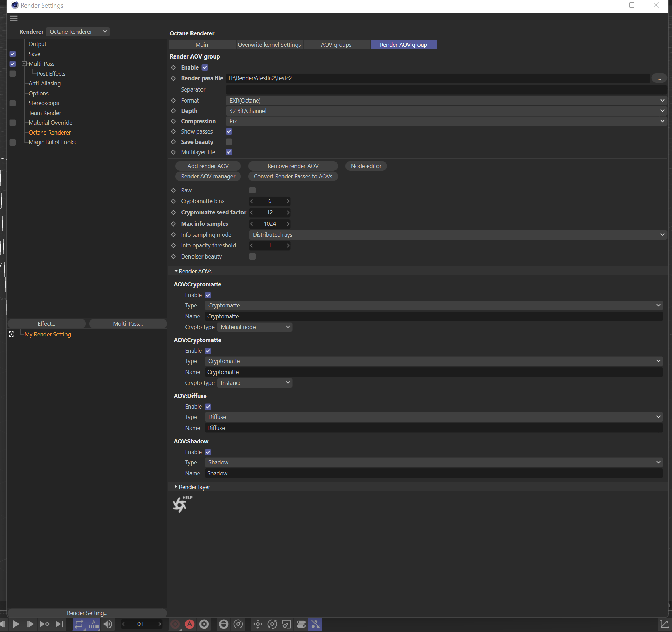This screenshot has width=672, height=632.
Task: Click Convert Render Passes to AOVs
Action: coord(293,176)
